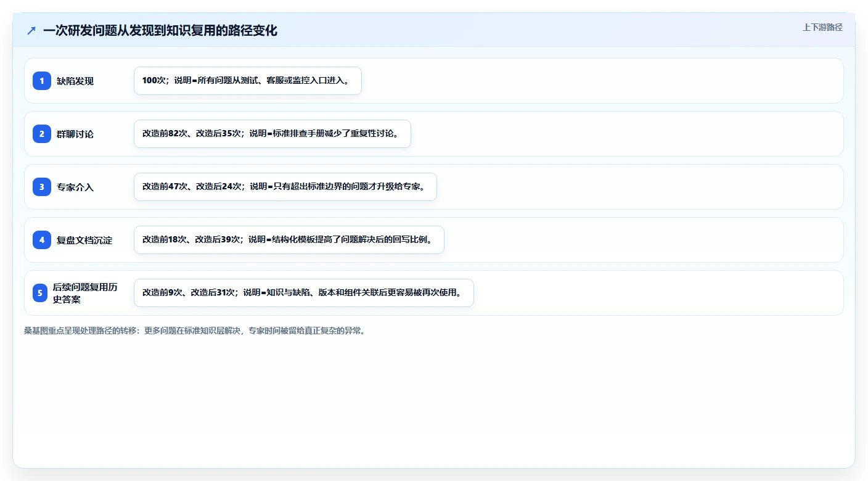The image size is (868, 481).
Task: Click the step 5 number badge
Action: (x=40, y=293)
